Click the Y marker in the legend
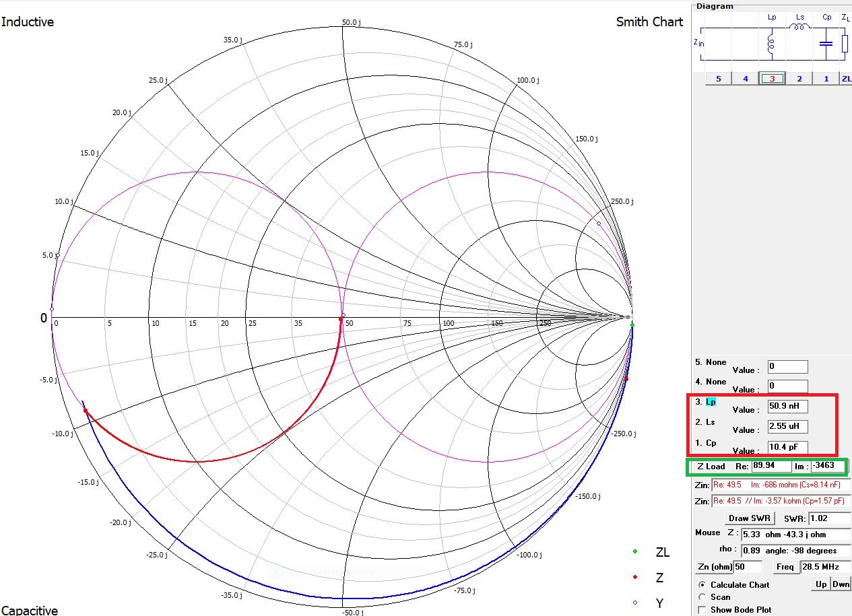 pos(634,603)
